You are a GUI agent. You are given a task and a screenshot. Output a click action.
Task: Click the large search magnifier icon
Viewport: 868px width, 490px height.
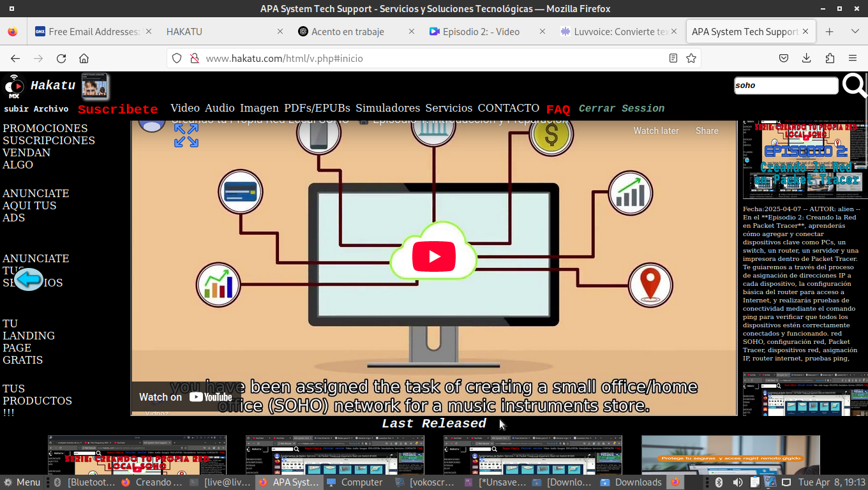(854, 85)
